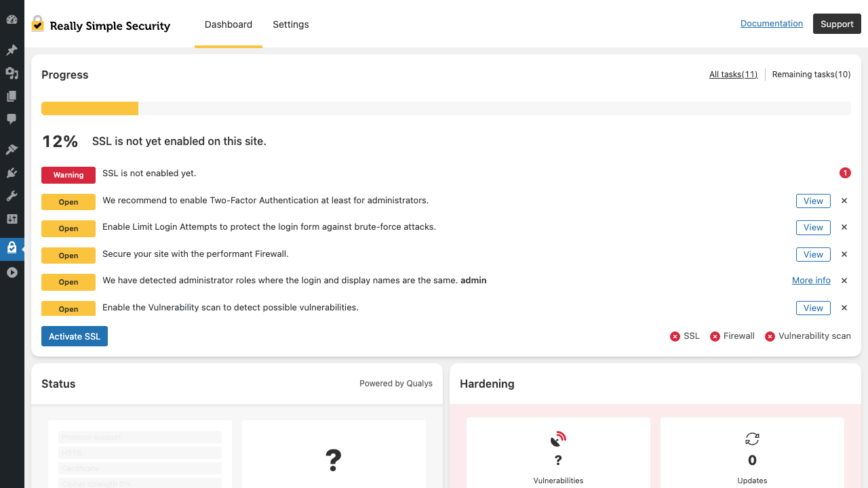The image size is (868, 488).
Task: Click View for Limit Login Attempts task
Action: 813,228
